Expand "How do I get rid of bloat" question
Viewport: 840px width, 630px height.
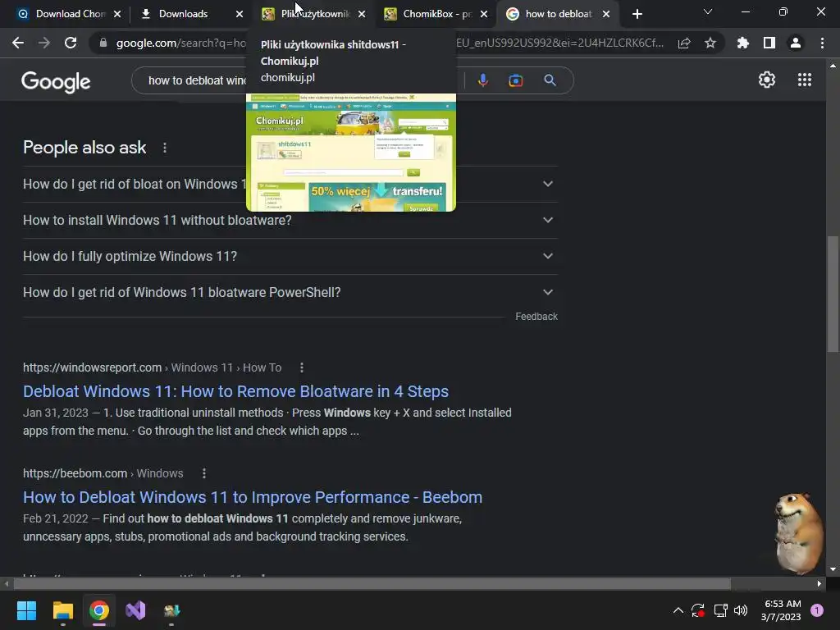[x=290, y=184]
